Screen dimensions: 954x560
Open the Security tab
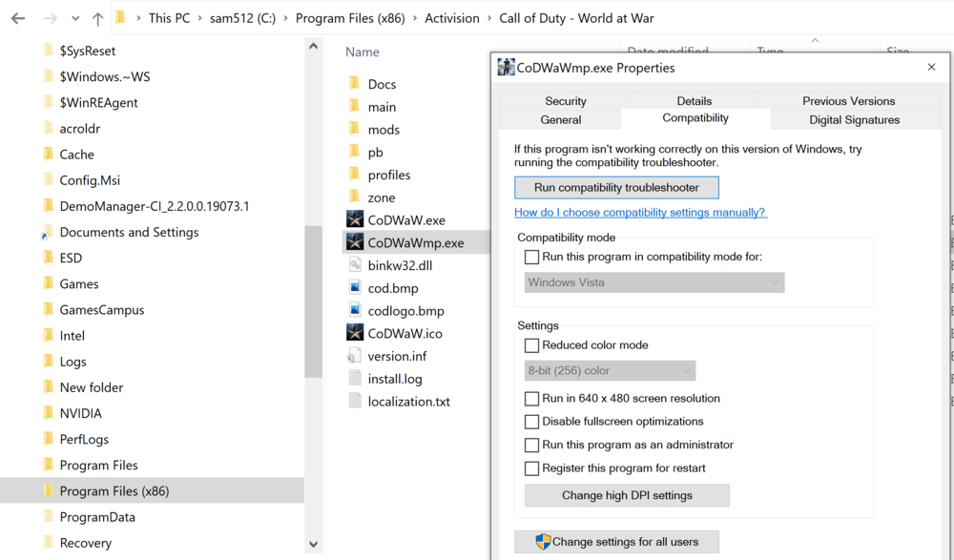(x=565, y=101)
